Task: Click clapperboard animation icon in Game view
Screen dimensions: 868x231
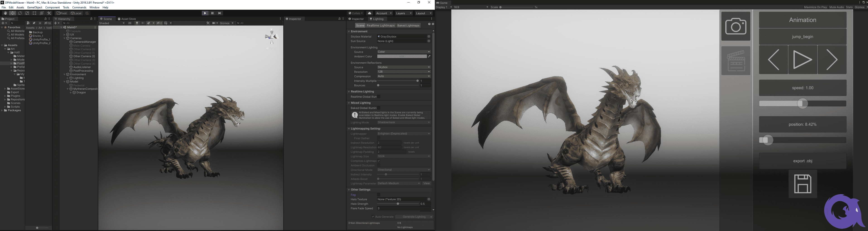Action: click(736, 61)
